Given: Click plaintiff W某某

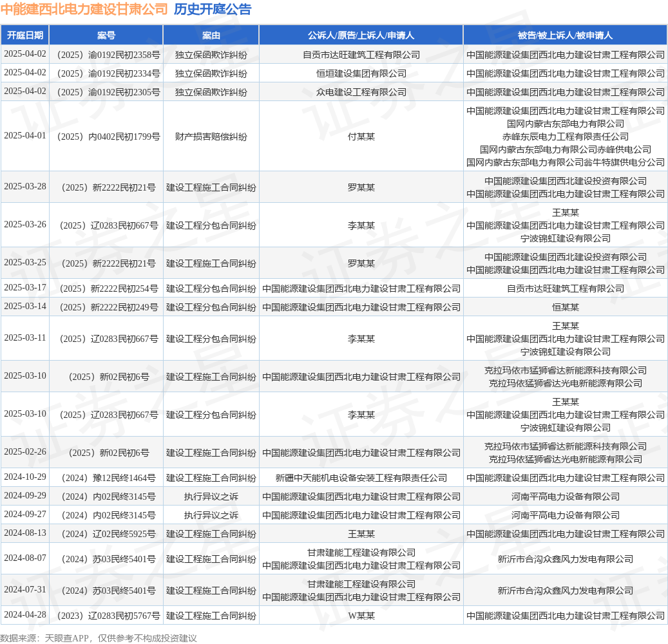Looking at the screenshot, I should pos(361,616).
